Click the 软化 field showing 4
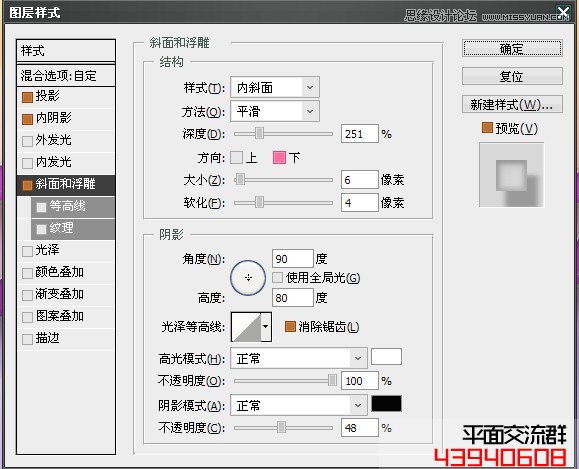Image resolution: width=579 pixels, height=469 pixels. [x=360, y=202]
